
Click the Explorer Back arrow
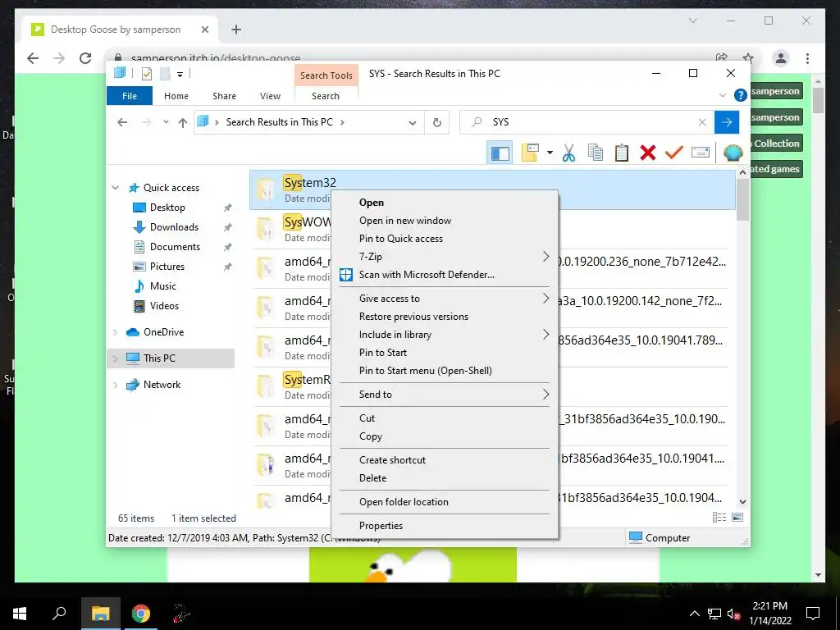pos(122,123)
